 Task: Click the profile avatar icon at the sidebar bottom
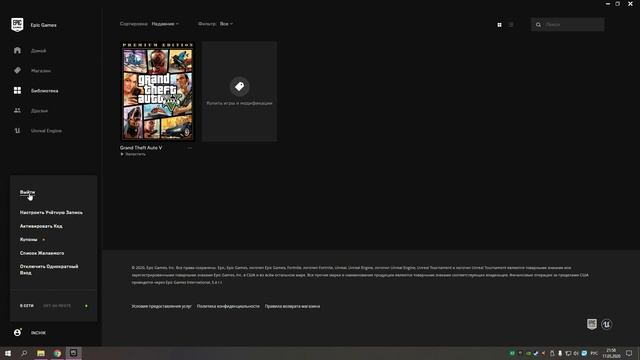coord(17,333)
